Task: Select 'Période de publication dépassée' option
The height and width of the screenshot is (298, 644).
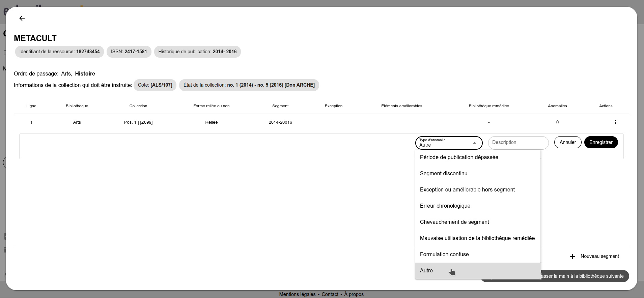Action: click(x=459, y=157)
